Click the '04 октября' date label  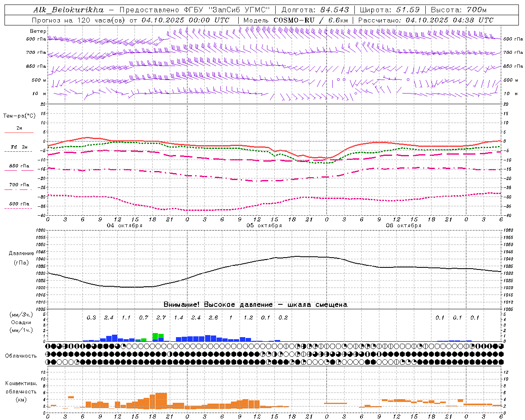(x=125, y=226)
